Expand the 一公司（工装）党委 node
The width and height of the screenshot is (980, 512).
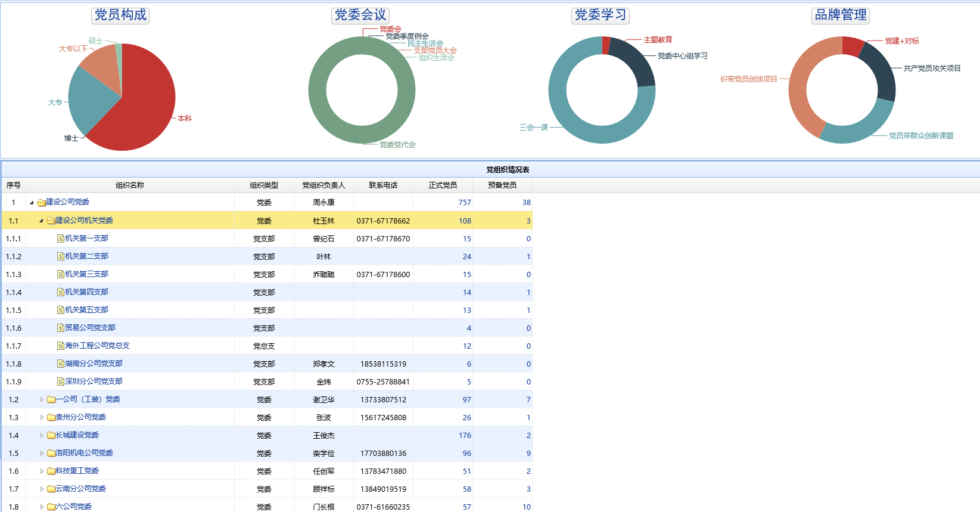pos(42,399)
